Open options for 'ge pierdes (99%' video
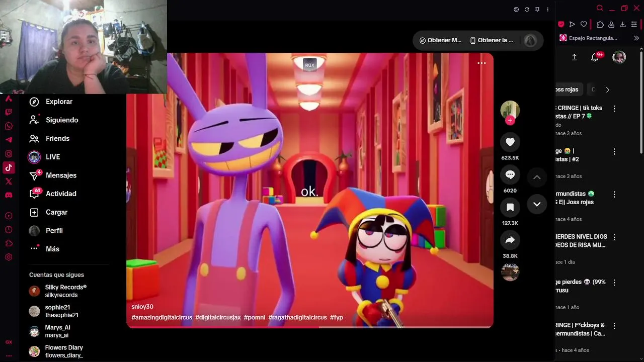The height and width of the screenshot is (362, 644). click(614, 283)
